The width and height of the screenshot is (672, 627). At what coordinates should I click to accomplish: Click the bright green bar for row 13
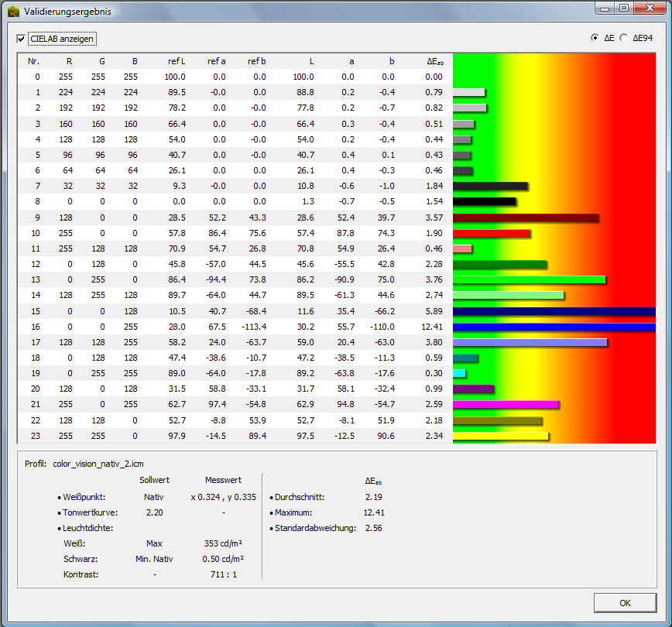pyautogui.click(x=529, y=279)
